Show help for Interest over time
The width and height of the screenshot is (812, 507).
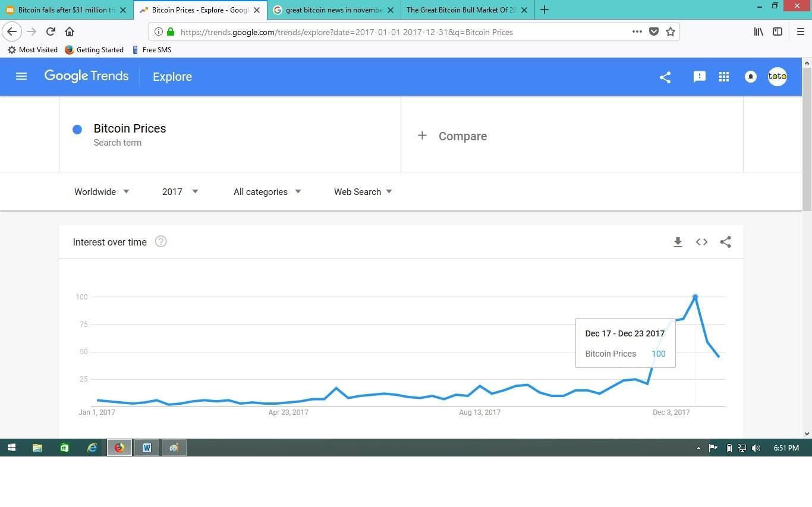(160, 241)
